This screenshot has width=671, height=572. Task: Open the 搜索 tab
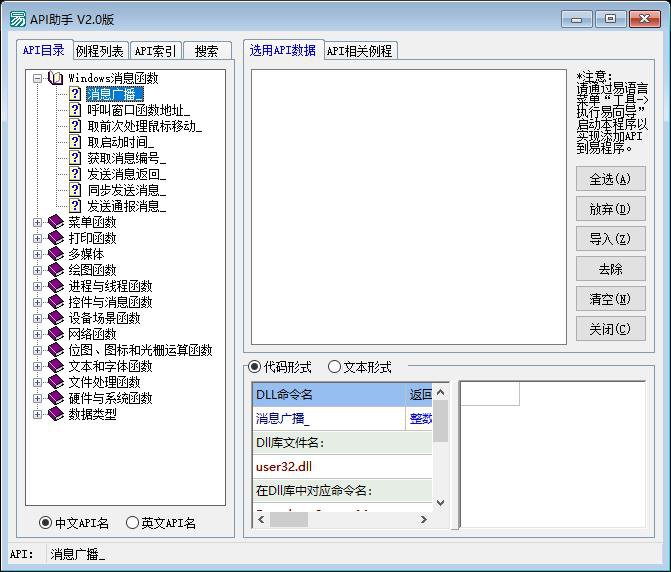click(207, 51)
